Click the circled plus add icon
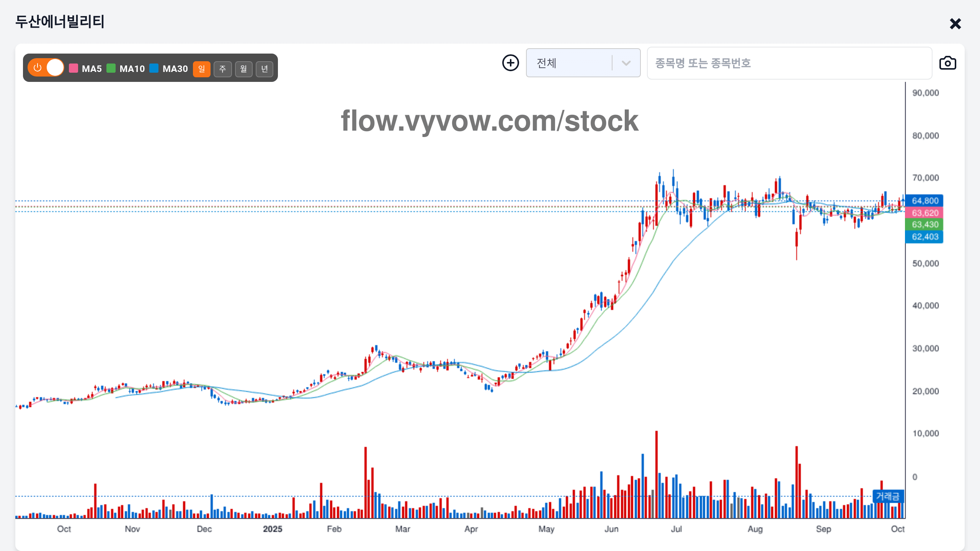This screenshot has width=980, height=551. pyautogui.click(x=510, y=63)
